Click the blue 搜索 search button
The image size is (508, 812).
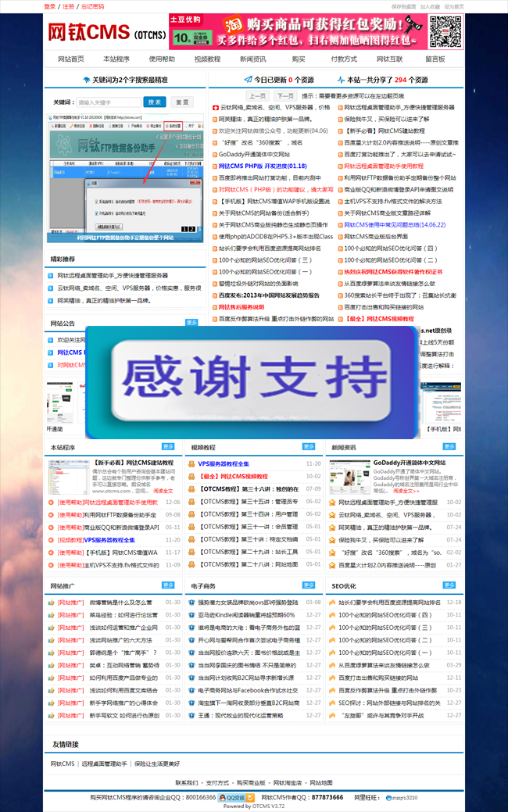click(x=154, y=102)
